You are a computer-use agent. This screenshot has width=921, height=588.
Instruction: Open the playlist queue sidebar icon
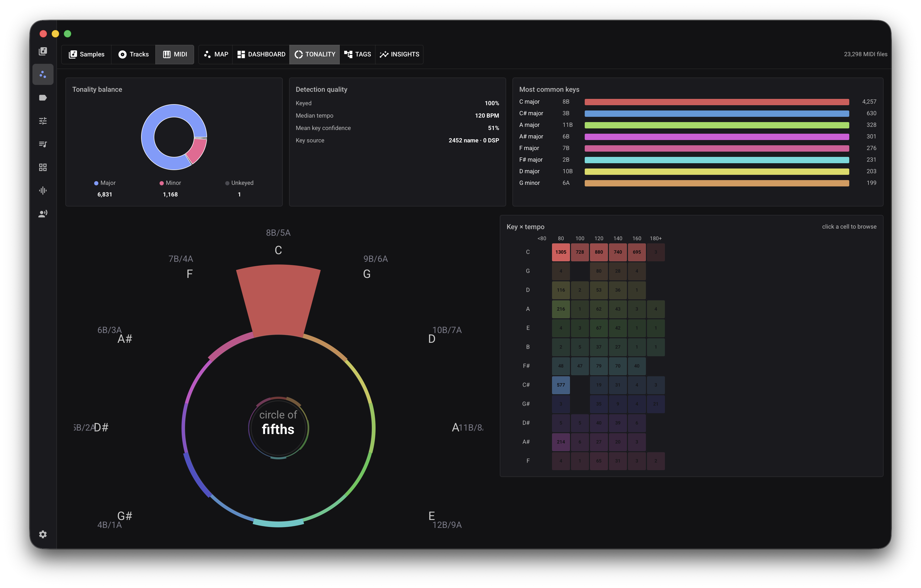click(x=43, y=144)
